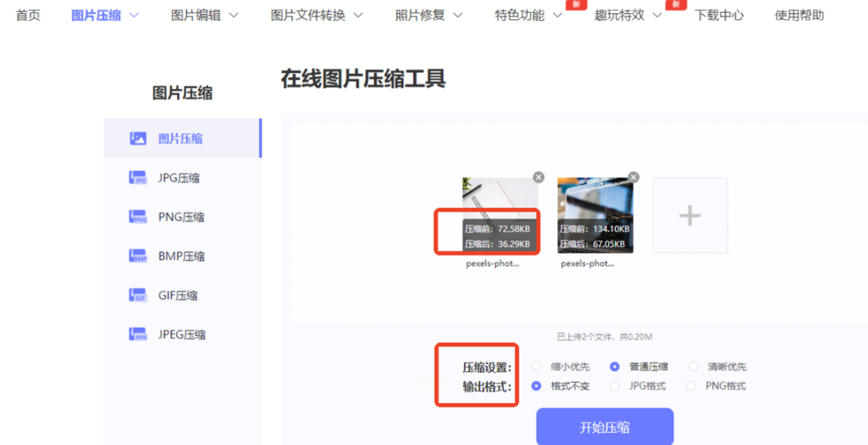Choose JPG格式 output format

pos(615,386)
